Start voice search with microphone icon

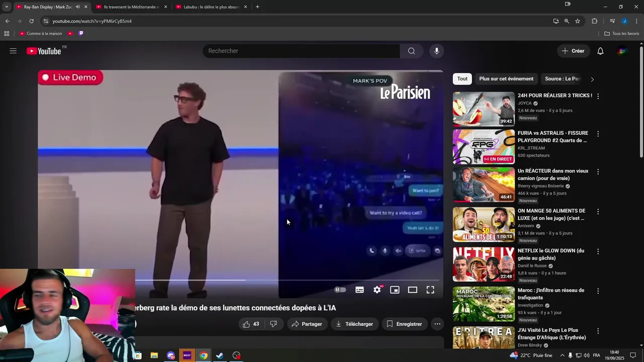pyautogui.click(x=437, y=51)
